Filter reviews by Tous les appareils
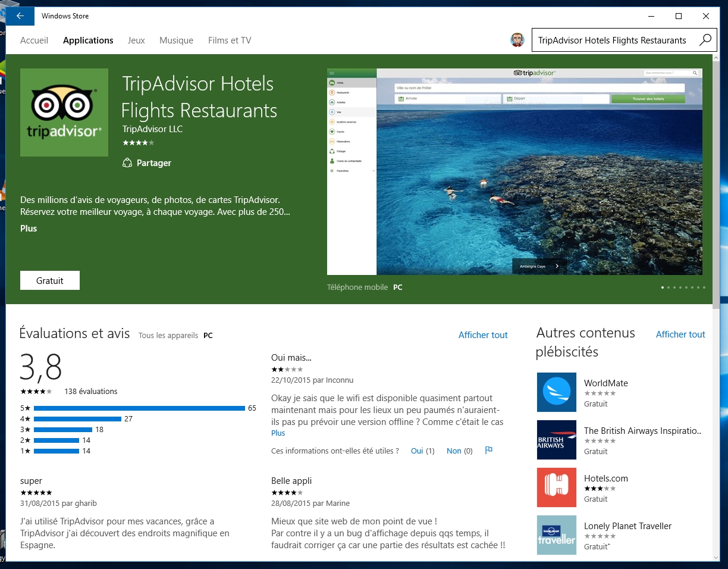The width and height of the screenshot is (728, 569). (168, 336)
